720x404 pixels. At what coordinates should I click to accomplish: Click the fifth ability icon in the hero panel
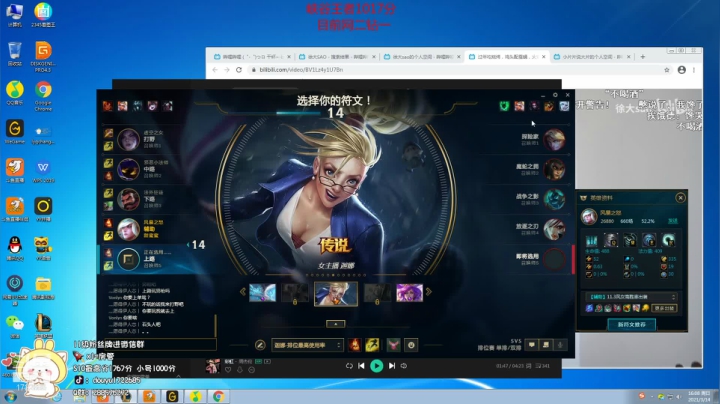(669, 240)
